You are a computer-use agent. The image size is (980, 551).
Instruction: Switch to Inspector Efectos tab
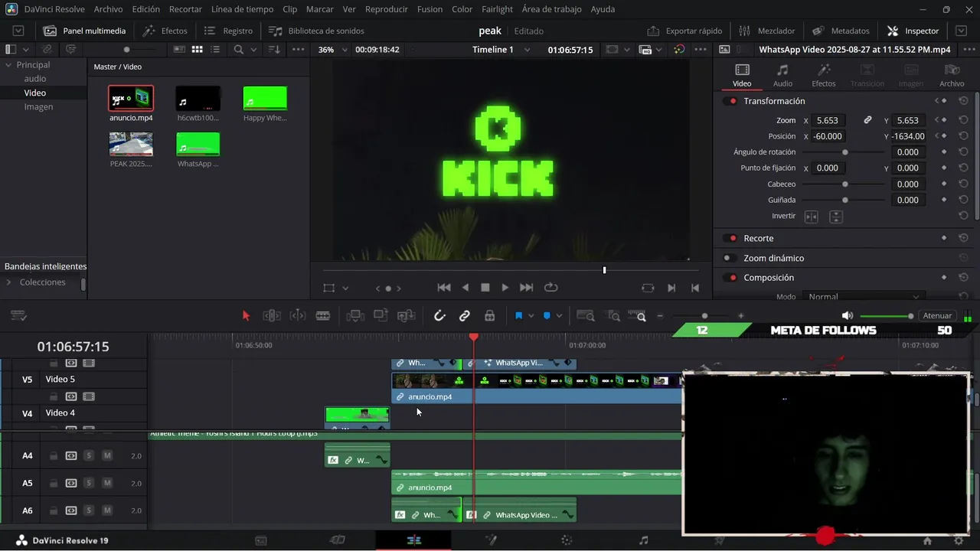pos(824,75)
